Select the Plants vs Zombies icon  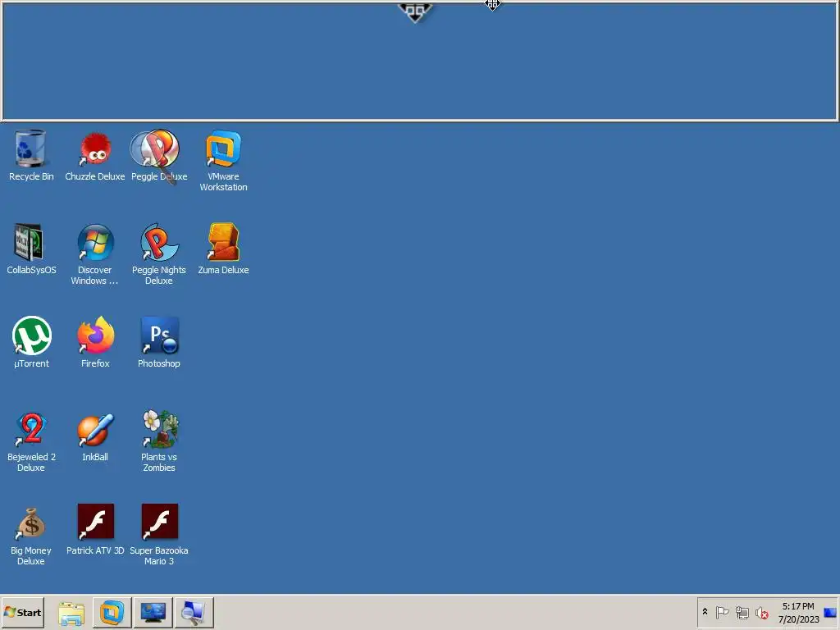click(159, 441)
